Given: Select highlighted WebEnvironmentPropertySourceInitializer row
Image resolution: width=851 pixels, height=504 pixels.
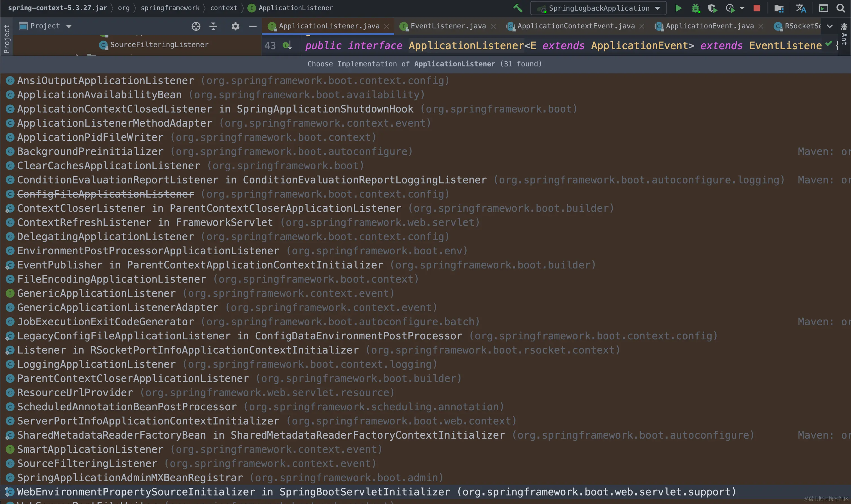Looking at the screenshot, I should pyautogui.click(x=425, y=492).
